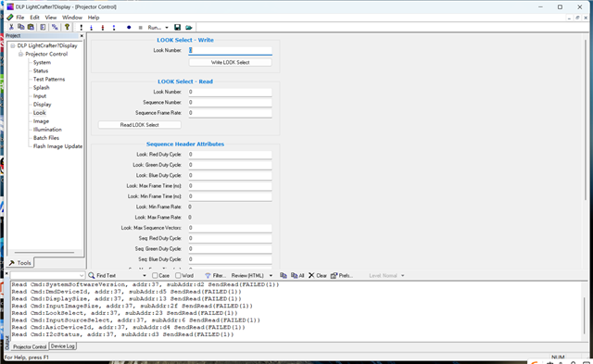Select Flash Image Update in the project tree

tap(57, 146)
